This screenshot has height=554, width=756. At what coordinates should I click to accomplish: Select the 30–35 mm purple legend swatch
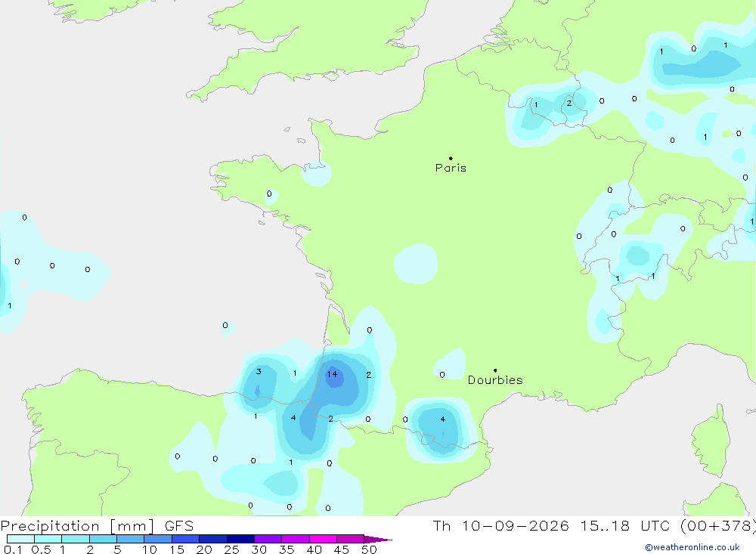(x=268, y=539)
